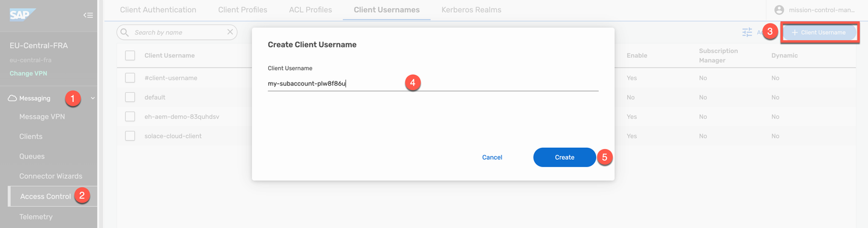Screen dimensions: 868x228
Task: Click the default row name
Action: point(155,97)
